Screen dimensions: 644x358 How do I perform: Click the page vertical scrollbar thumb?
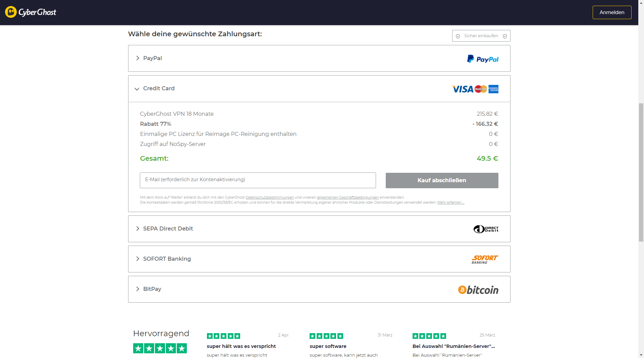(641, 172)
